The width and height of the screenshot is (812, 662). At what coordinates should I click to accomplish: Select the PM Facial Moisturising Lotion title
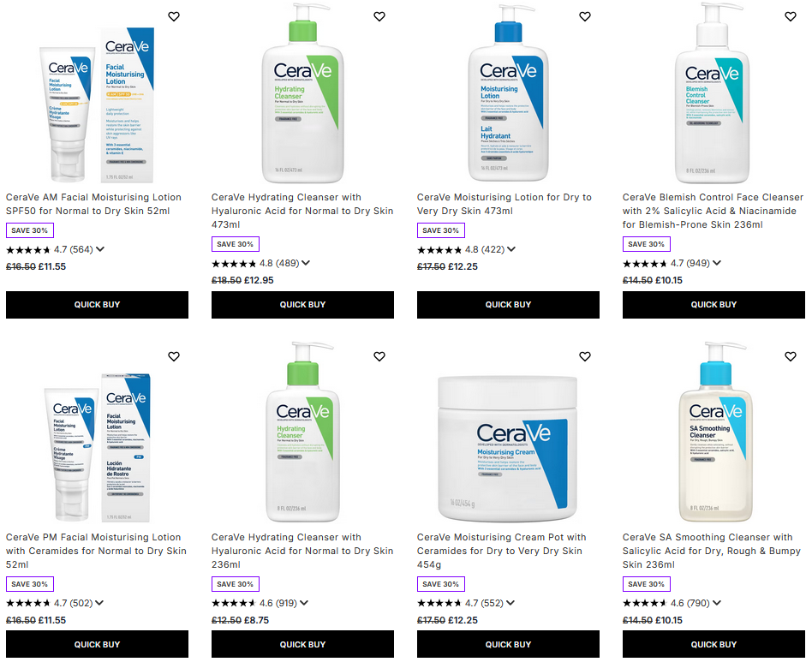94,551
